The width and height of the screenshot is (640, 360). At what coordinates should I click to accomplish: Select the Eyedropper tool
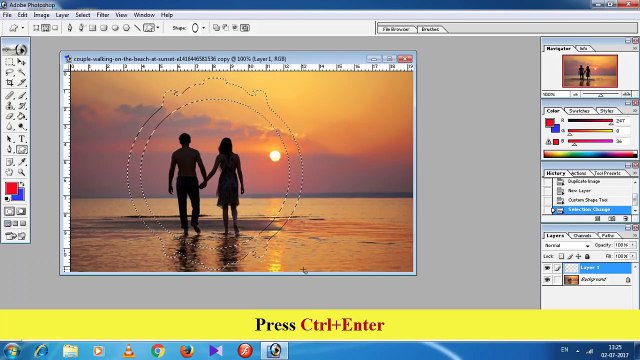click(x=22, y=162)
